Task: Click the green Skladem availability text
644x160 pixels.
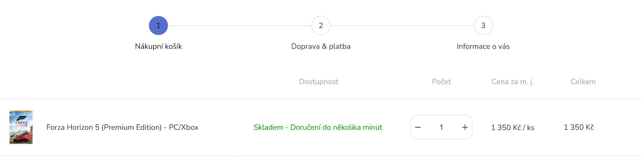Action: pyautogui.click(x=318, y=127)
